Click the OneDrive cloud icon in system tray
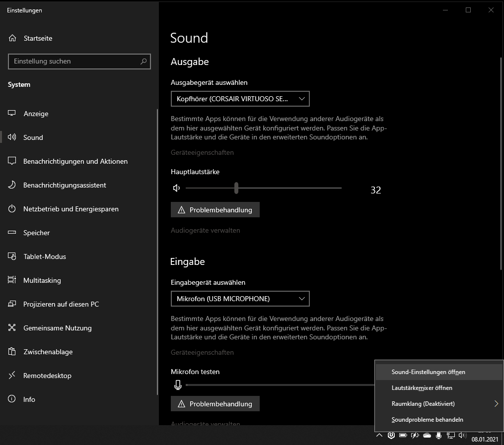This screenshot has height=445, width=504. [427, 436]
